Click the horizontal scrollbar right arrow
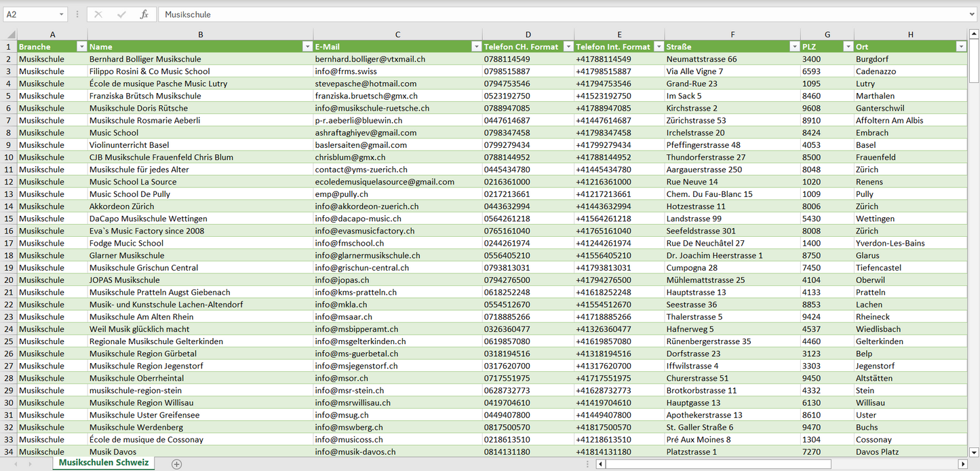This screenshot has height=471, width=980. [x=962, y=464]
